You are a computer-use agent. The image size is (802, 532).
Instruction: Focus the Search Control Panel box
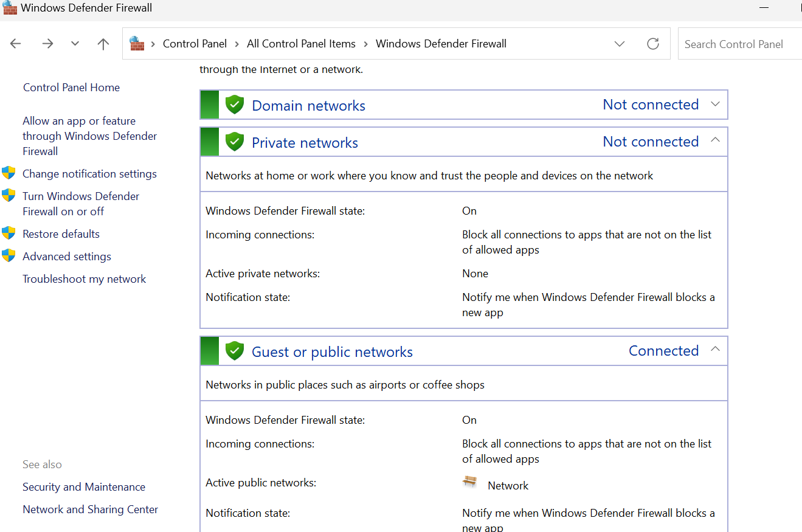tap(741, 44)
